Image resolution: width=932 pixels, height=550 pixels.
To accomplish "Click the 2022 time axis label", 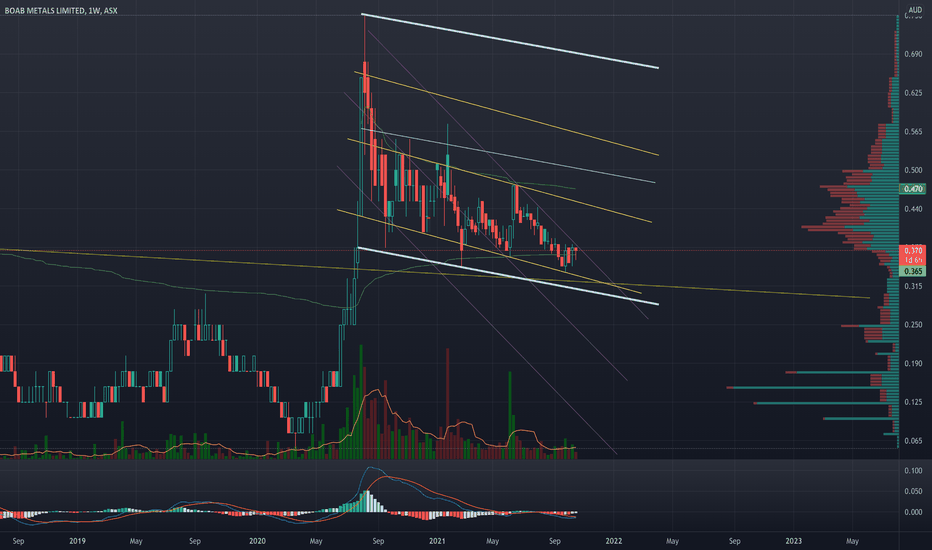I will pyautogui.click(x=613, y=541).
